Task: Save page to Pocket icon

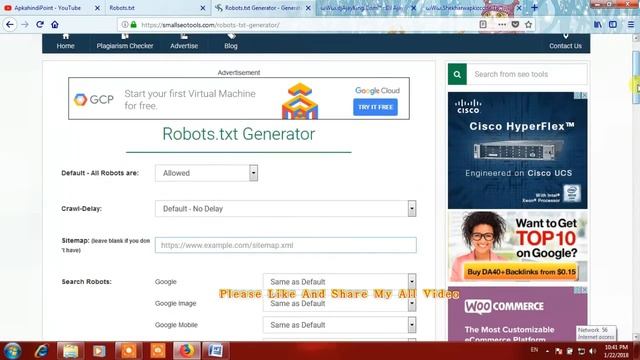Action: pos(515,24)
